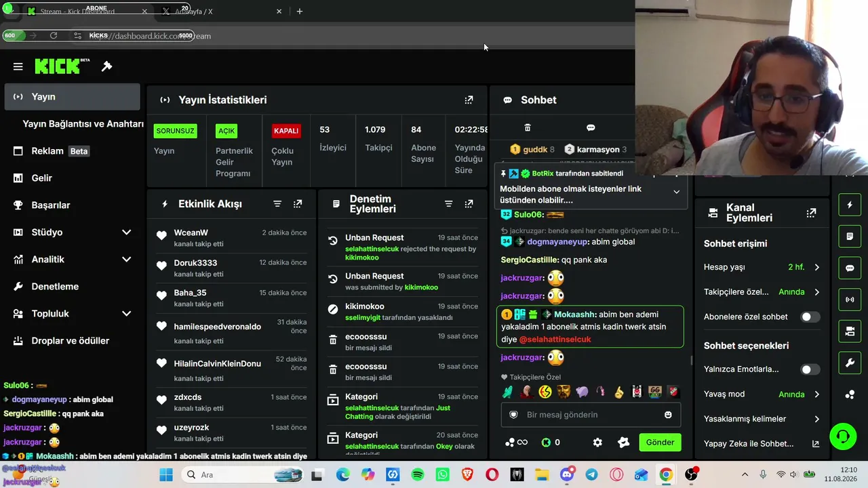Open Yavaş mod setting options
Image resolution: width=868 pixels, height=488 pixels.
762,394
